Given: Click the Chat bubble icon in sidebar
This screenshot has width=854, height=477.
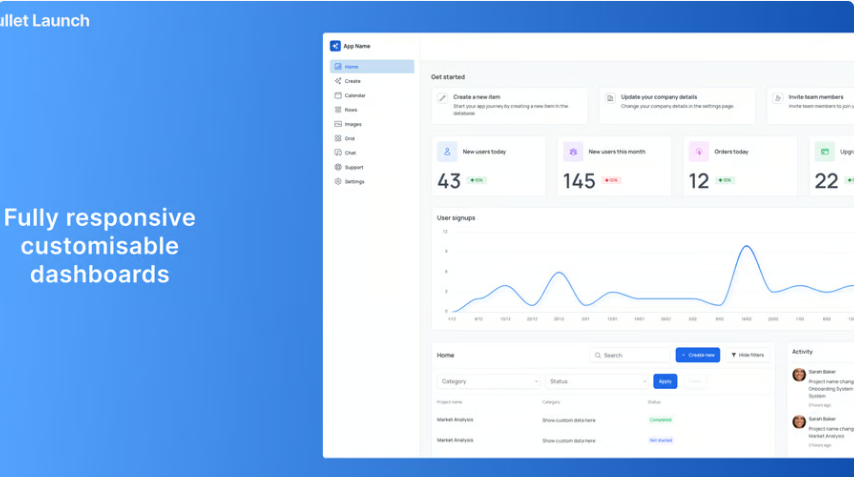Looking at the screenshot, I should pos(338,153).
